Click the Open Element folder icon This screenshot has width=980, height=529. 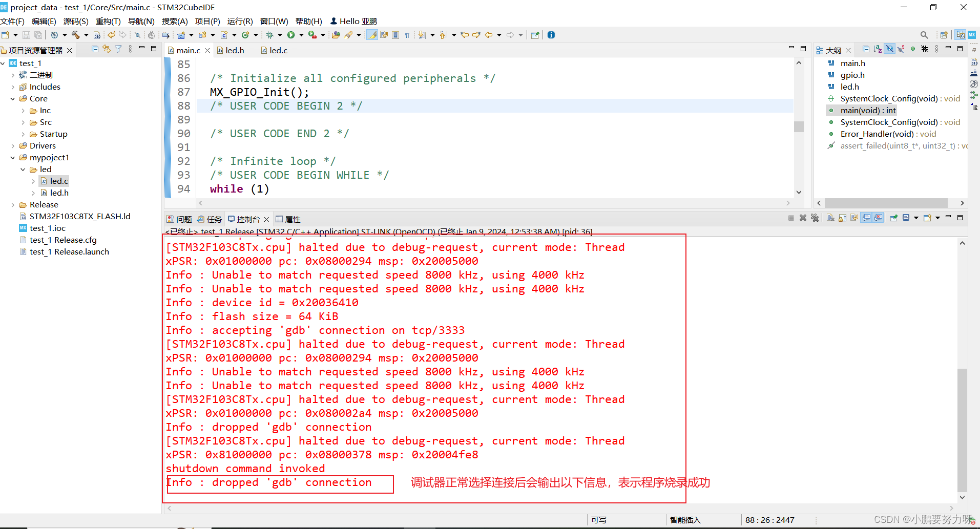[336, 35]
